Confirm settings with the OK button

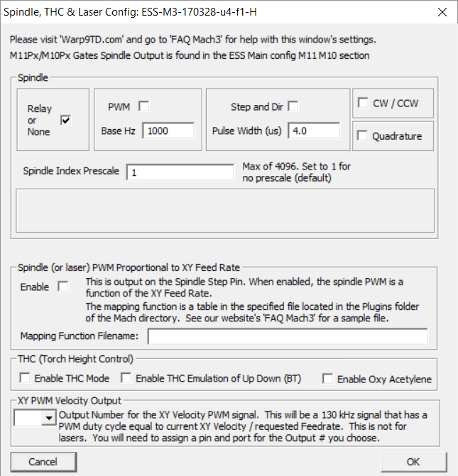pos(413,462)
